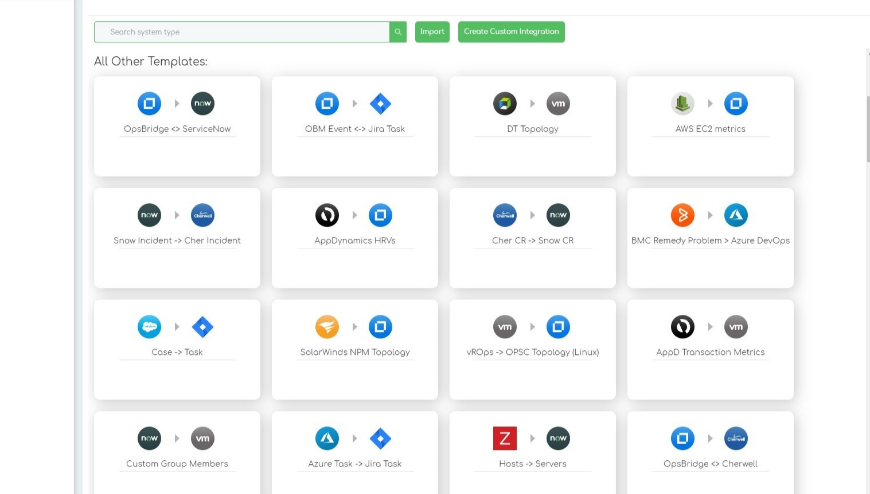
Task: Open SolarWinds NPM Topology template title
Action: point(355,352)
